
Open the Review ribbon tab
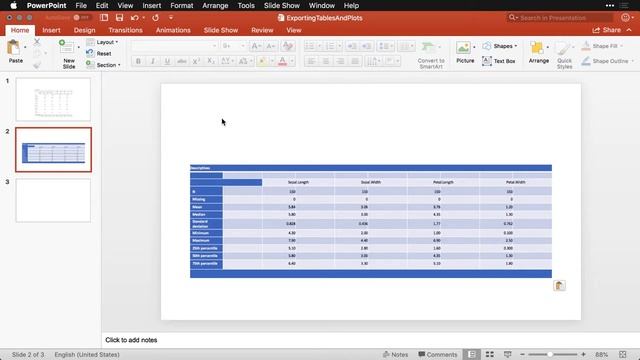(262, 30)
